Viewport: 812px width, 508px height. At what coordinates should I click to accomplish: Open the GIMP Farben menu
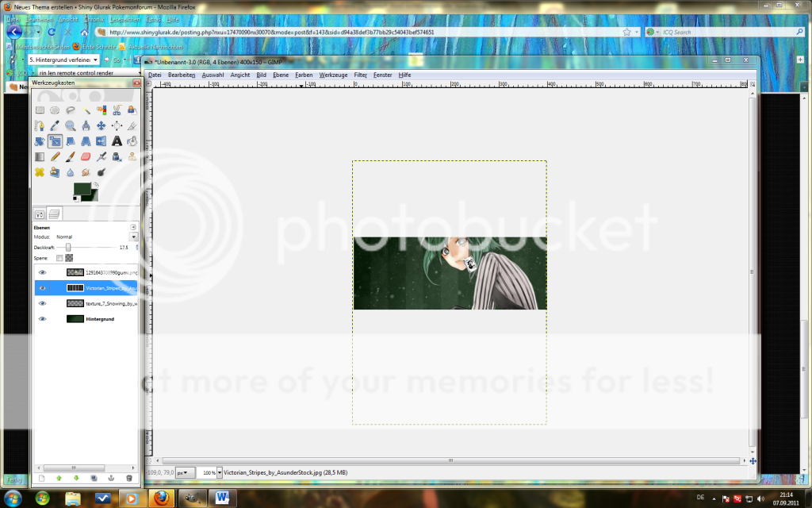pos(304,75)
